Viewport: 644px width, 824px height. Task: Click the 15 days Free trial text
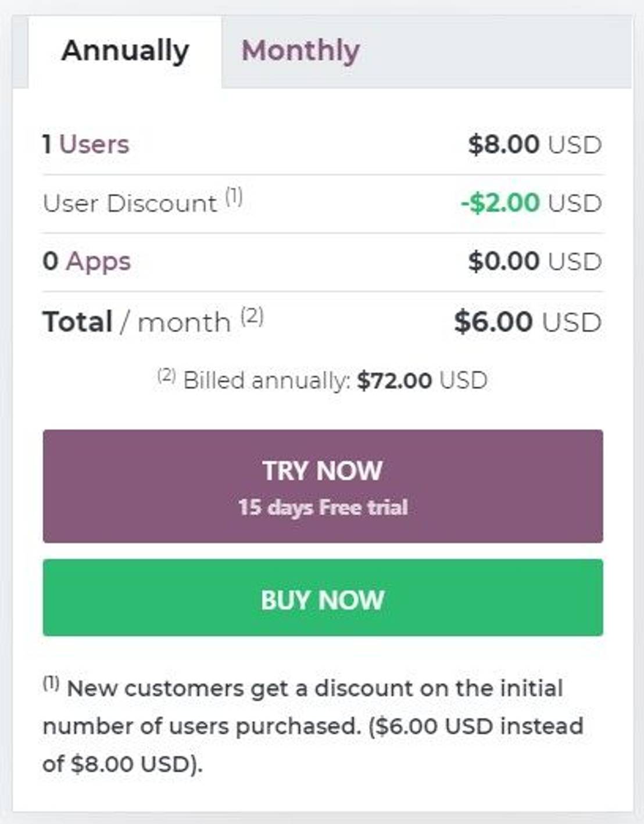click(x=323, y=507)
